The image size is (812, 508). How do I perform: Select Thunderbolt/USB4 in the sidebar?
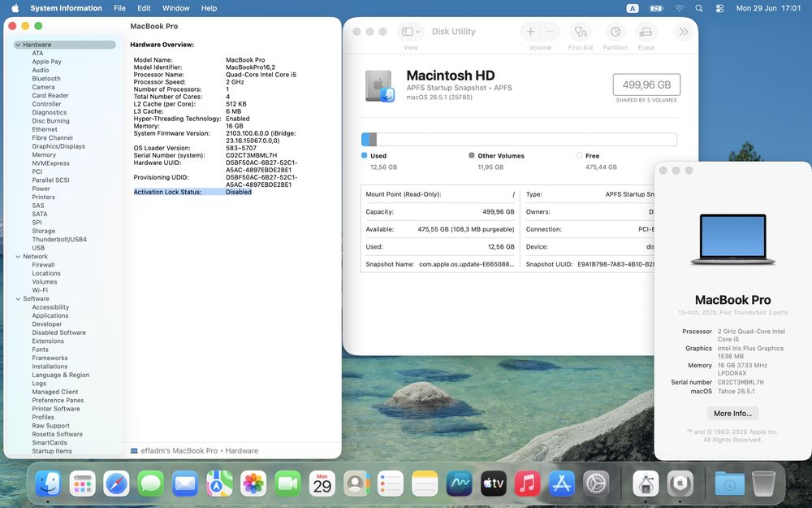[x=59, y=240]
